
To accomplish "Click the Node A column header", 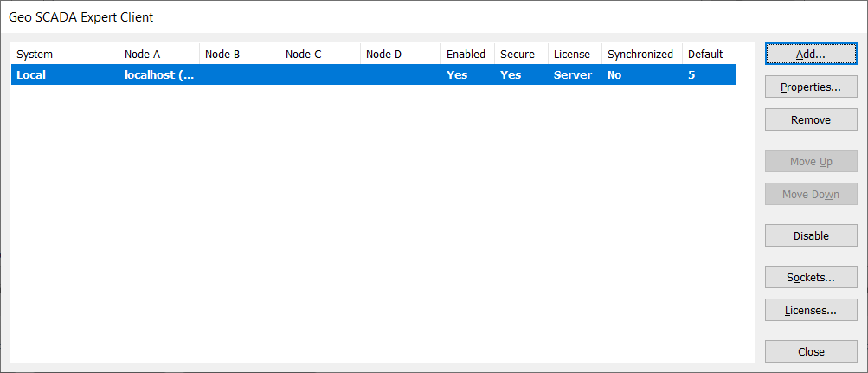I will click(158, 54).
